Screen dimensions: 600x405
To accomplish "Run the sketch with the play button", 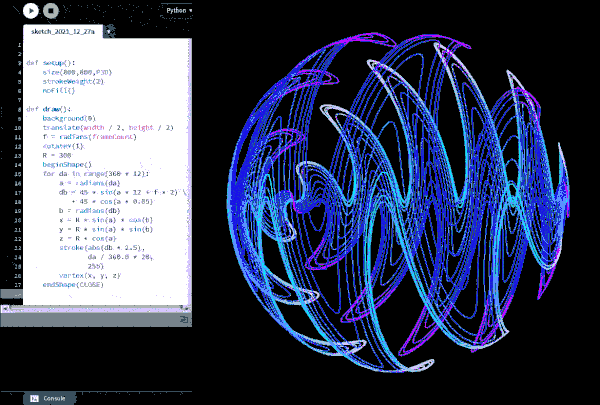I will coord(30,11).
